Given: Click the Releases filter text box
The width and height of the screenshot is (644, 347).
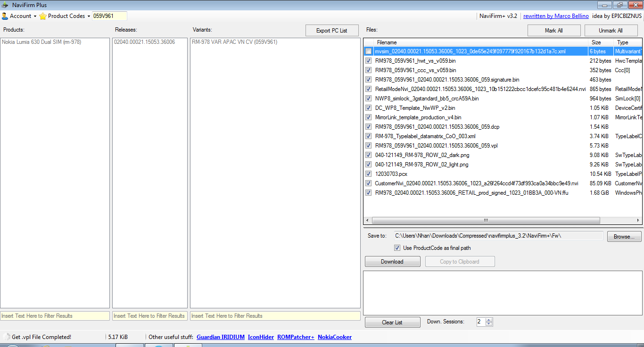Looking at the screenshot, I should (149, 316).
